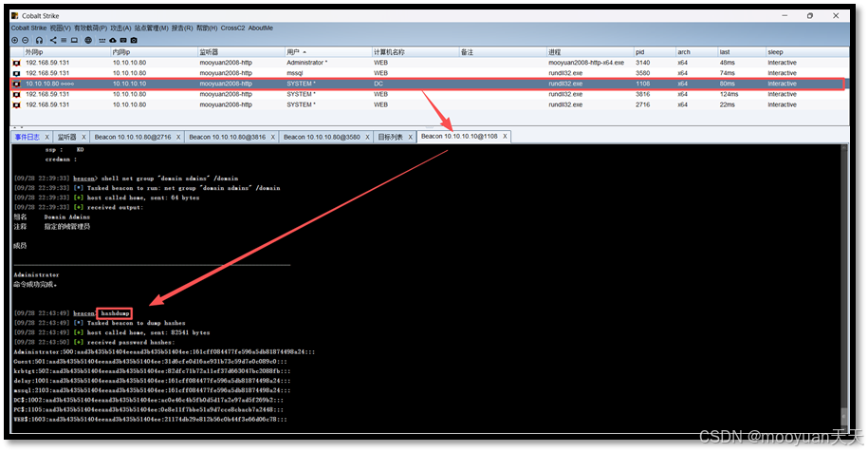
Task: Sort by pid column header
Action: pyautogui.click(x=654, y=52)
